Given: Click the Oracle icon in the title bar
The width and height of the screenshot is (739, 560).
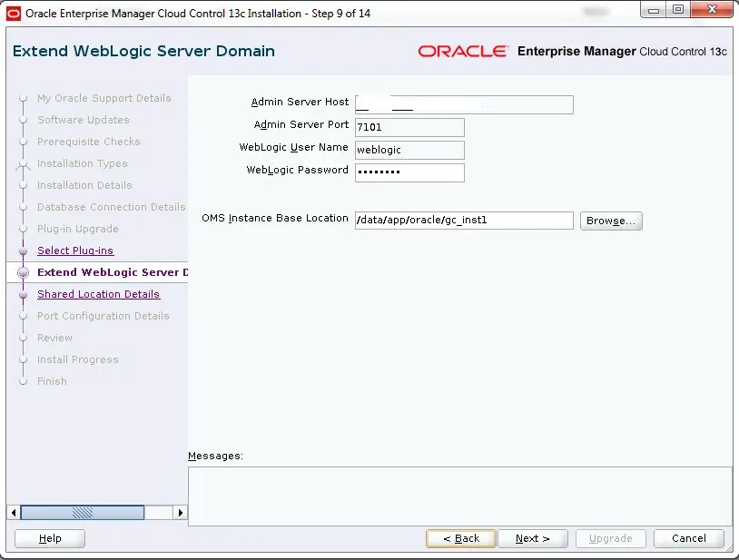Looking at the screenshot, I should coord(14,14).
